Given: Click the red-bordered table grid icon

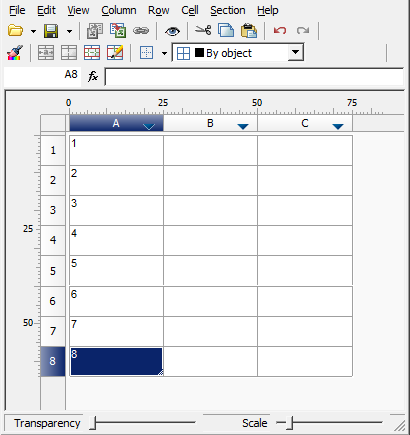Looking at the screenshot, I should coord(92,53).
